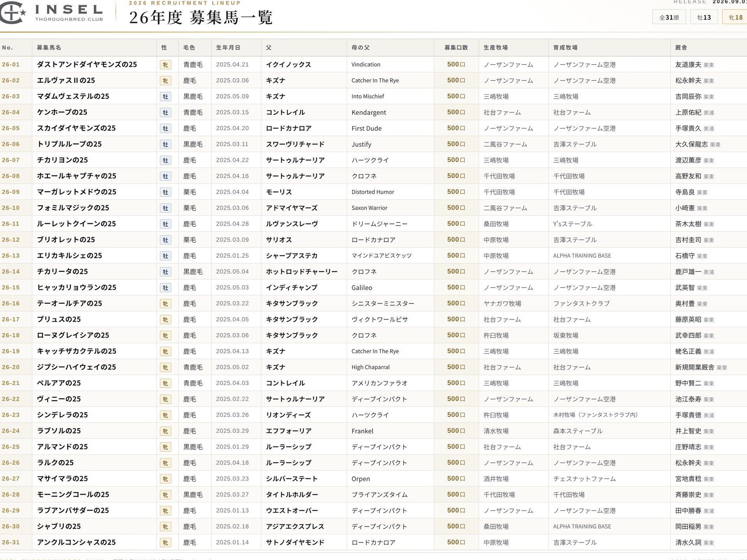Show all 31 horses with 全31頭 filter
The height and width of the screenshot is (560, 747).
coord(669,17)
